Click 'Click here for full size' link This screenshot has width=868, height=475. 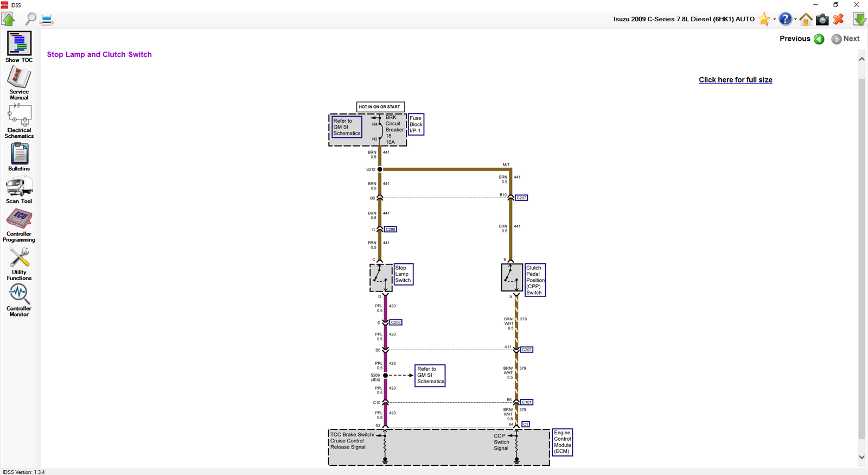[735, 80]
